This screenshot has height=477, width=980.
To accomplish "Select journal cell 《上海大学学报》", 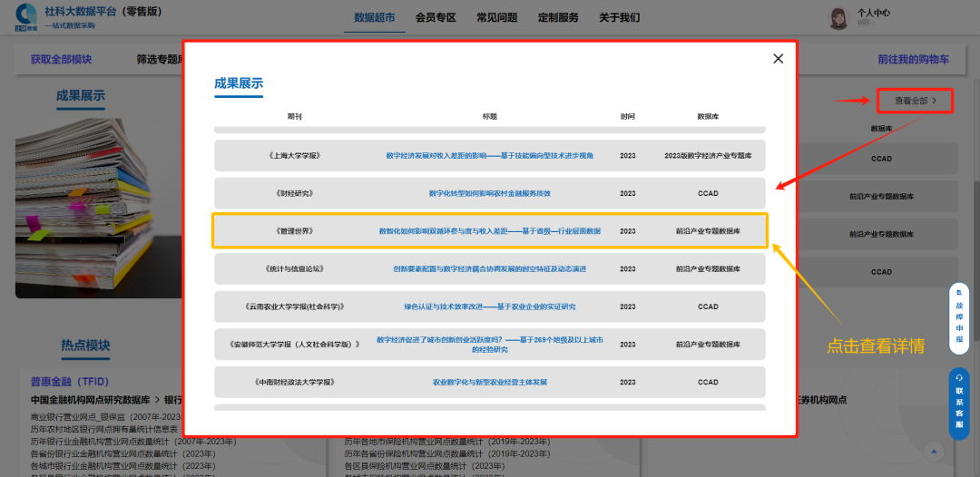I will [x=294, y=155].
